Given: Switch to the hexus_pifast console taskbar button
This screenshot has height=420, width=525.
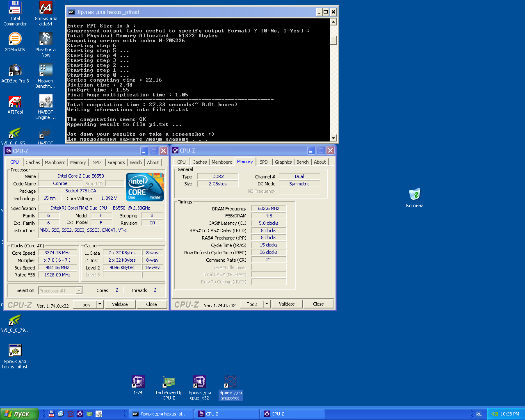Looking at the screenshot, I should coord(162,414).
